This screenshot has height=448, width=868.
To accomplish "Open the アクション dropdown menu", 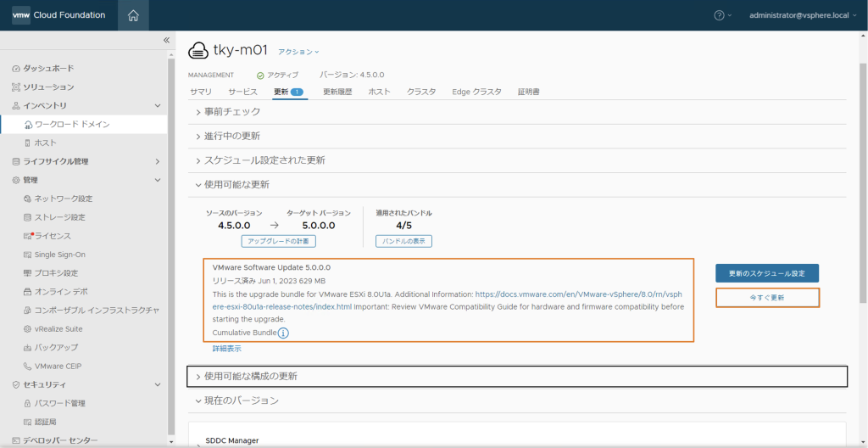I will tap(298, 52).
